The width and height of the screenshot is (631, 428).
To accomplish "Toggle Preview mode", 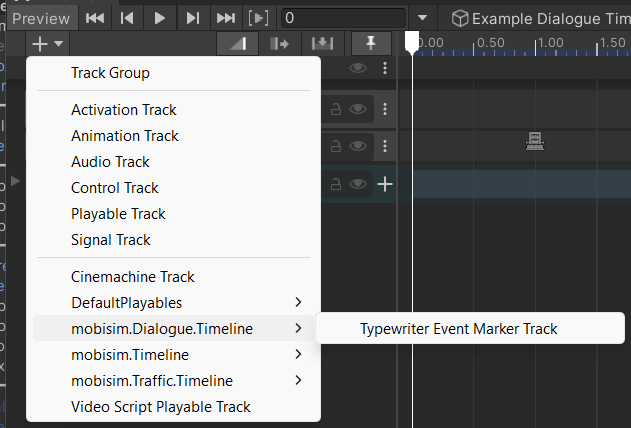I will [41, 19].
